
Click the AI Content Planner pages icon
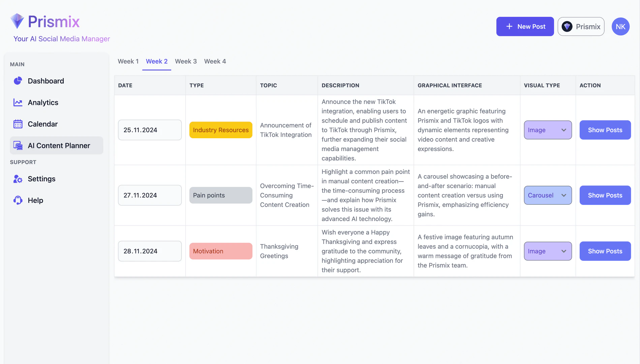click(x=17, y=145)
